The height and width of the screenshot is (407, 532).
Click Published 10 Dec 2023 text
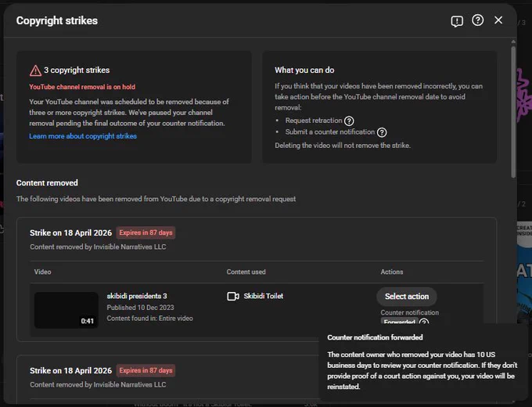[x=141, y=308]
